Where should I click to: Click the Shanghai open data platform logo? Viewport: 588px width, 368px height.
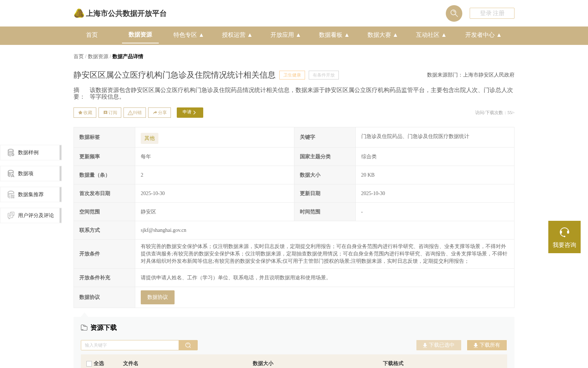click(120, 13)
